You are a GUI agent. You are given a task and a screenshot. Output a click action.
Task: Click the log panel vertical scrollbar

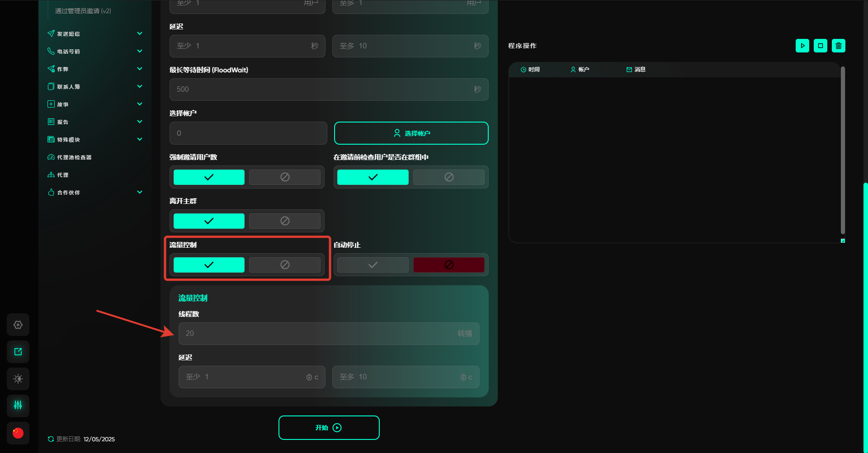[843, 149]
